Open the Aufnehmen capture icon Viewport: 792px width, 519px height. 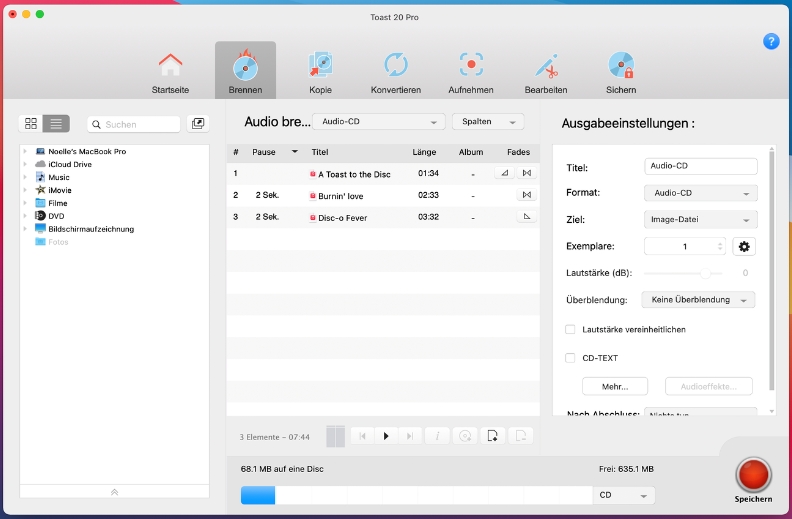click(x=471, y=65)
